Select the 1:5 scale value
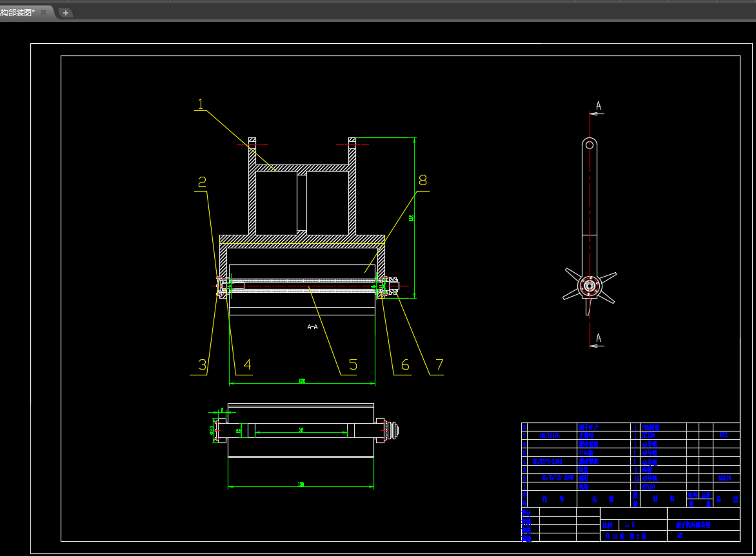This screenshot has width=756, height=556. (x=630, y=524)
